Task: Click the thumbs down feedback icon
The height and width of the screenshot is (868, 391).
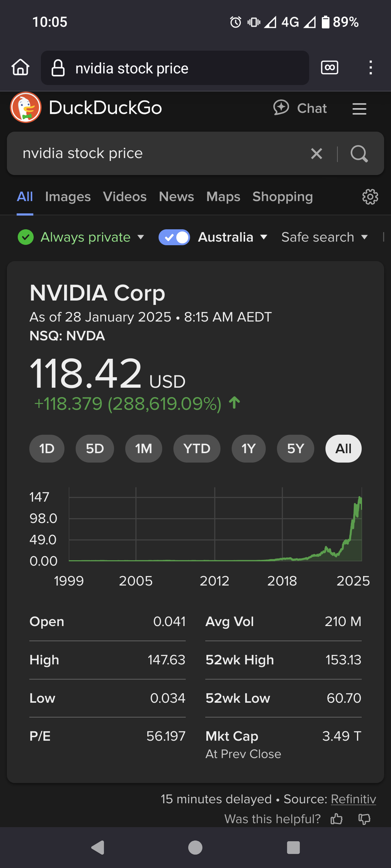Action: (x=364, y=819)
